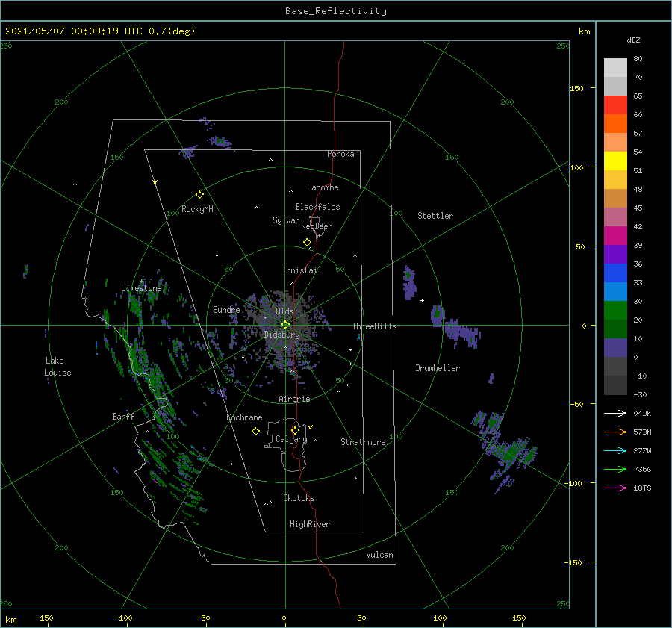Click the Calgary city label
The width and height of the screenshot is (672, 628).
(x=291, y=439)
